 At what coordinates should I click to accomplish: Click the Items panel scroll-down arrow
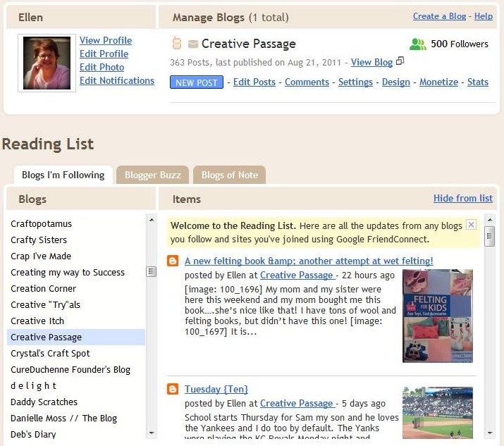(x=489, y=433)
